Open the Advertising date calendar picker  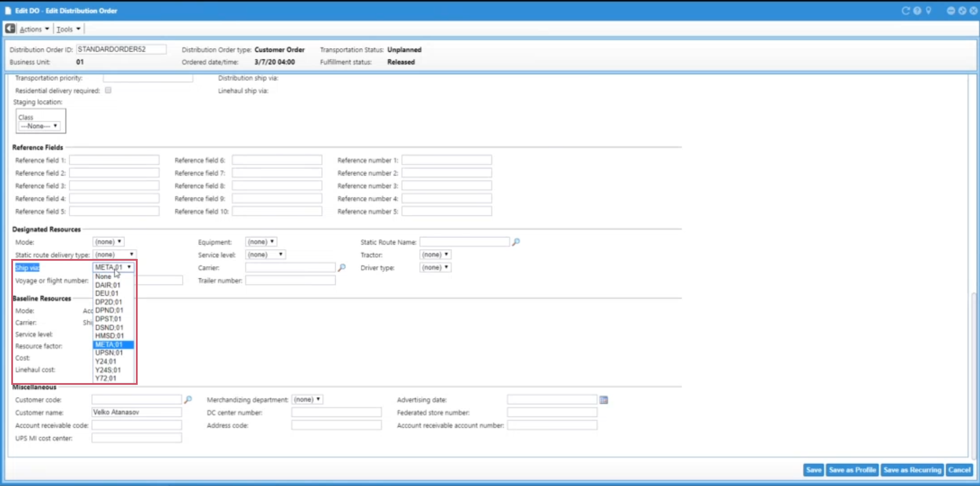coord(604,400)
